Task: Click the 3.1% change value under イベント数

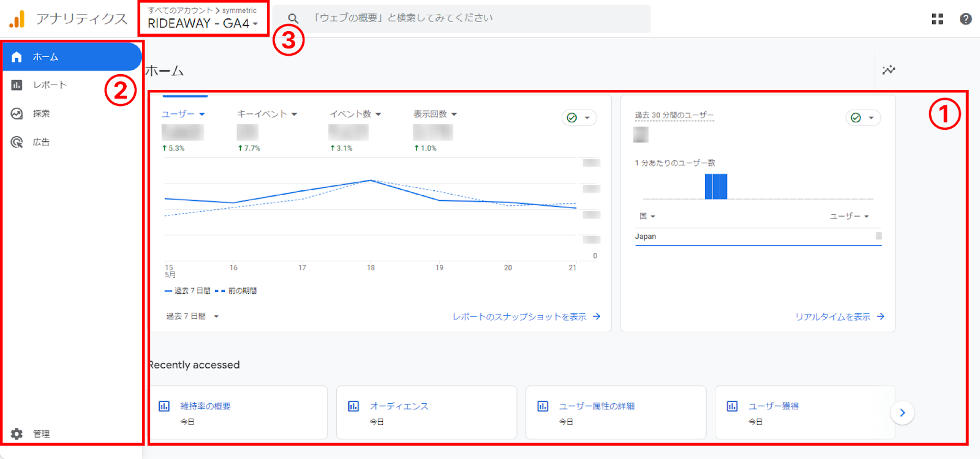Action: click(341, 148)
